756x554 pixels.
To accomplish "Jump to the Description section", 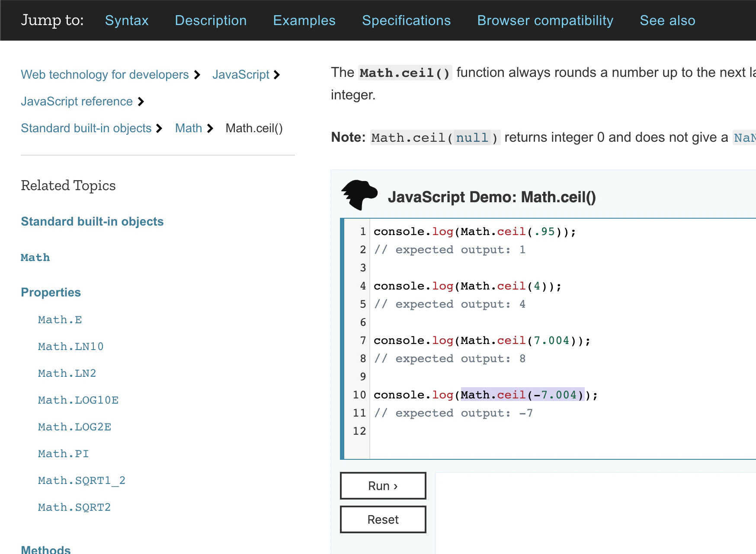I will (x=211, y=20).
